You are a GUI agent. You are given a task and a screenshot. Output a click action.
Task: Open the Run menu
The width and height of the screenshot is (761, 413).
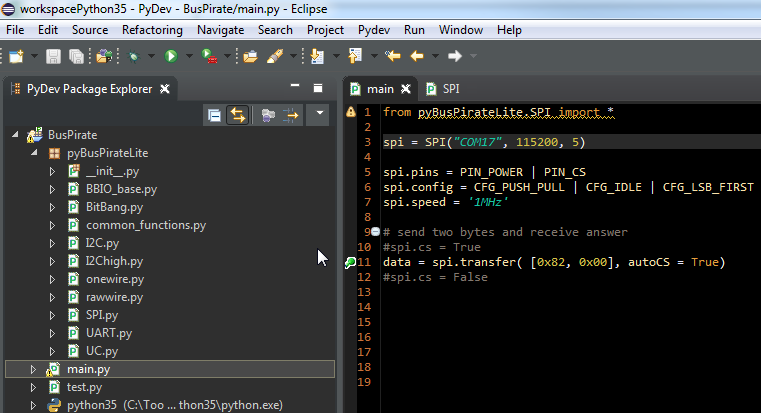coord(414,30)
